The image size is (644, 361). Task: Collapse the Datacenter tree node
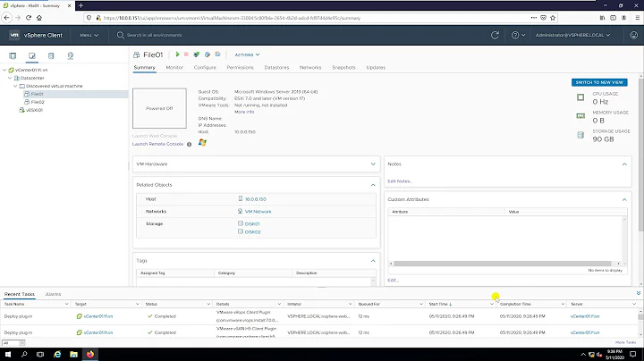10,78
